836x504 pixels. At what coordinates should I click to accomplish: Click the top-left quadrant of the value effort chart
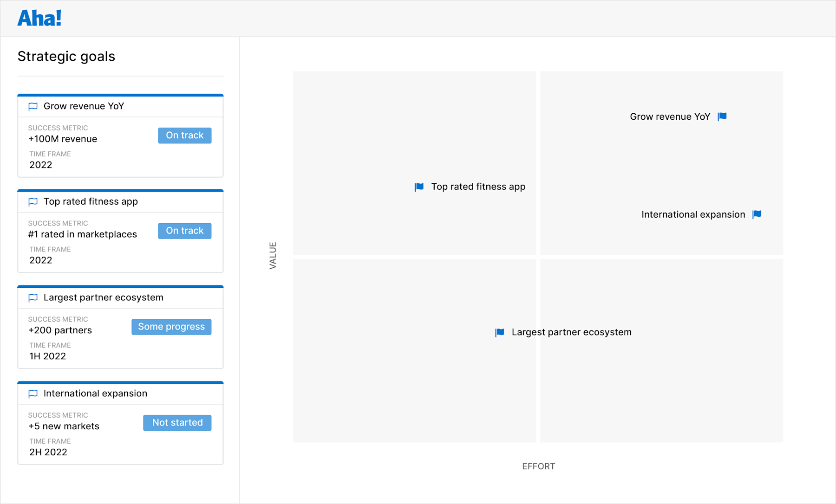click(413, 162)
